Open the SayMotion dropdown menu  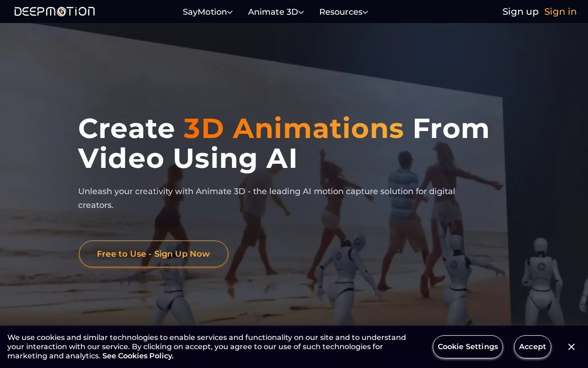tap(208, 12)
